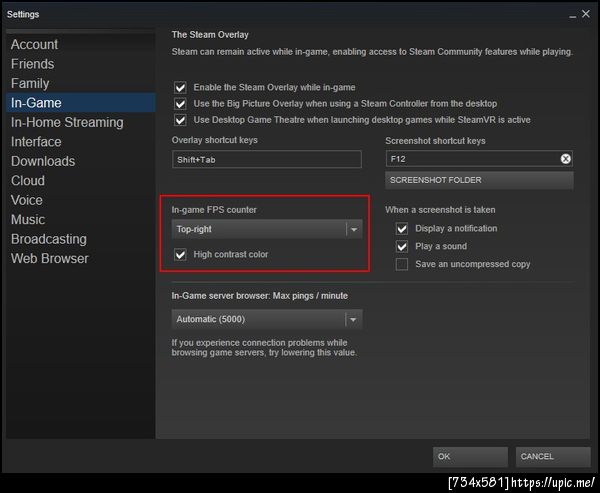Go to Broadcasting settings
Image resolution: width=600 pixels, height=493 pixels.
49,239
